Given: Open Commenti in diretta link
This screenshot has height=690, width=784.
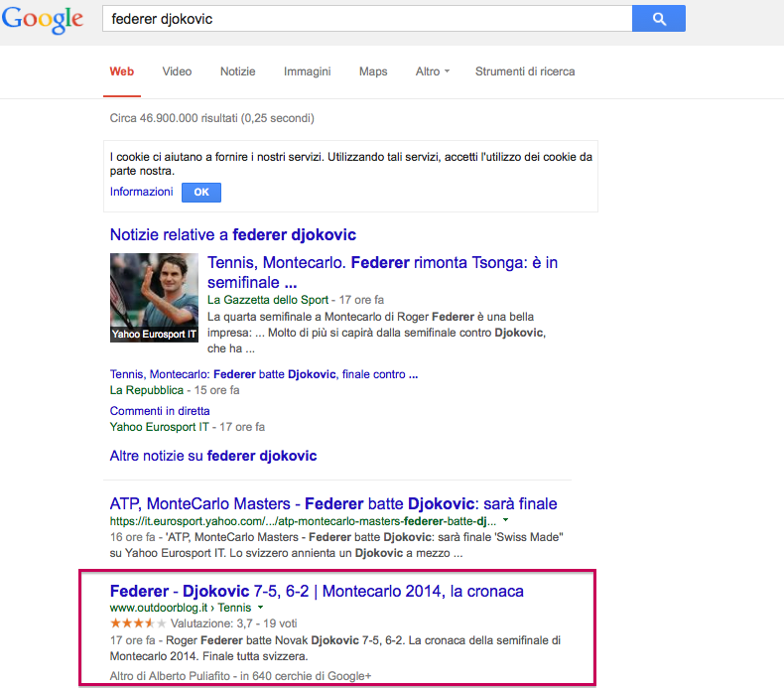Looking at the screenshot, I should tap(160, 411).
